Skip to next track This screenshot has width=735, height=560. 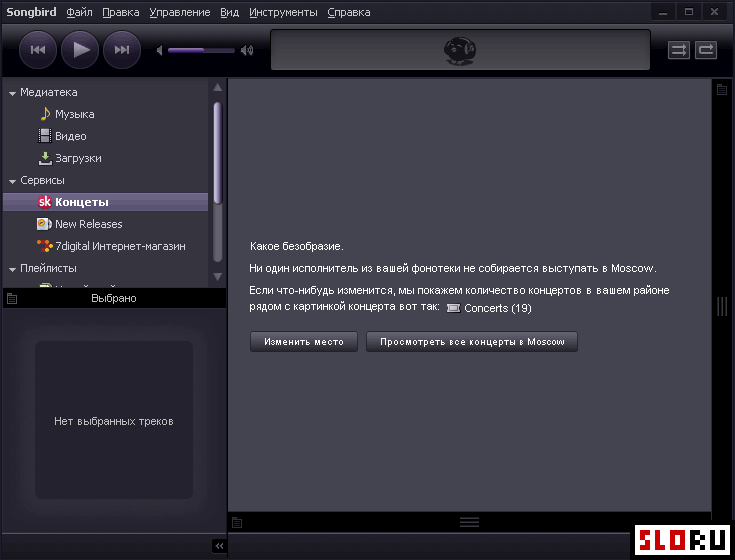pos(122,50)
